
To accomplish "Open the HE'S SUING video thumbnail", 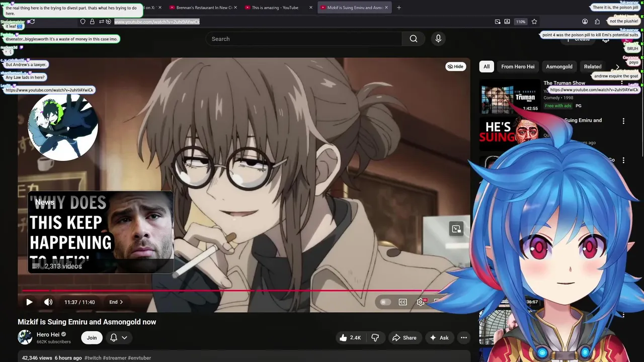I will click(508, 134).
